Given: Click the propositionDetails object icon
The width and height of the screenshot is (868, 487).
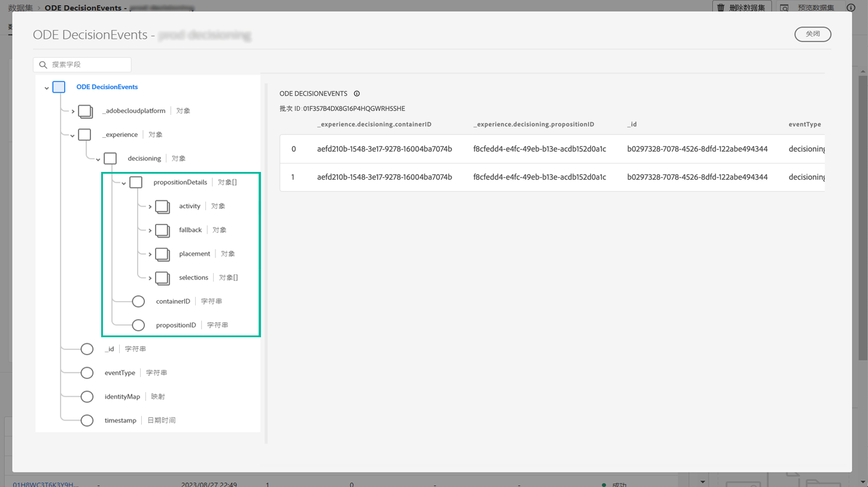Looking at the screenshot, I should (x=136, y=182).
